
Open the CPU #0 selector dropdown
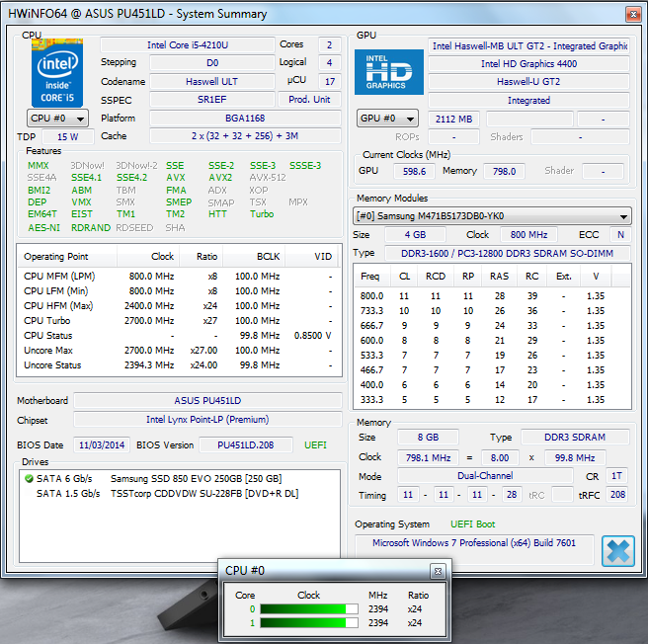point(58,119)
